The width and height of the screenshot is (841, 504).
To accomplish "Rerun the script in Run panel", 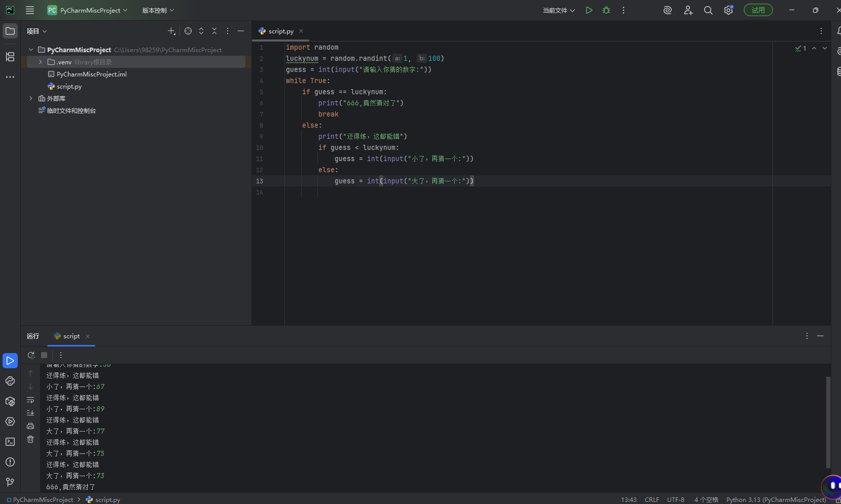I will pos(31,355).
